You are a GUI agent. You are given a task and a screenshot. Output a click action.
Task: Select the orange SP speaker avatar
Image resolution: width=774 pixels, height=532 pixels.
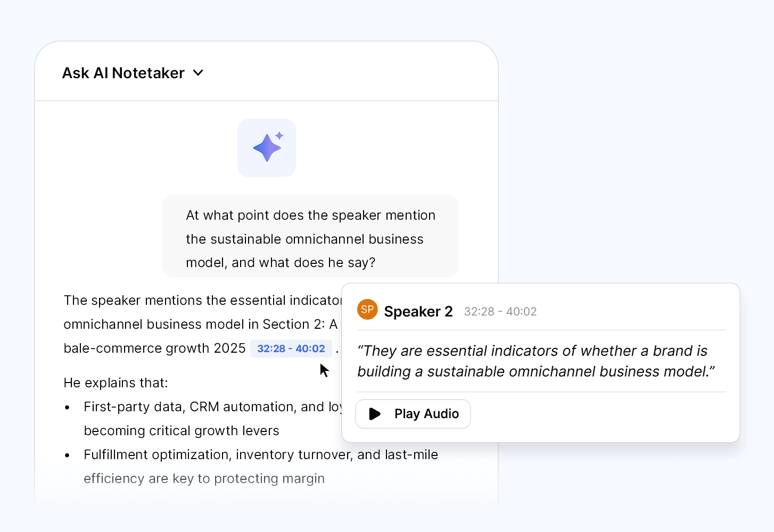[367, 310]
